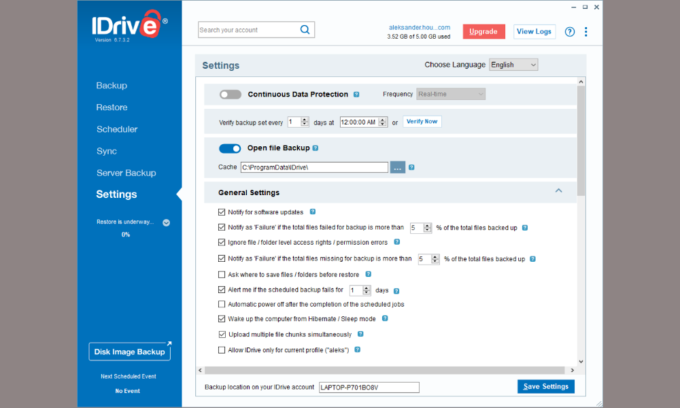680x408 pixels.
Task: Click restore progress collapse arrow icon
Action: pos(166,222)
